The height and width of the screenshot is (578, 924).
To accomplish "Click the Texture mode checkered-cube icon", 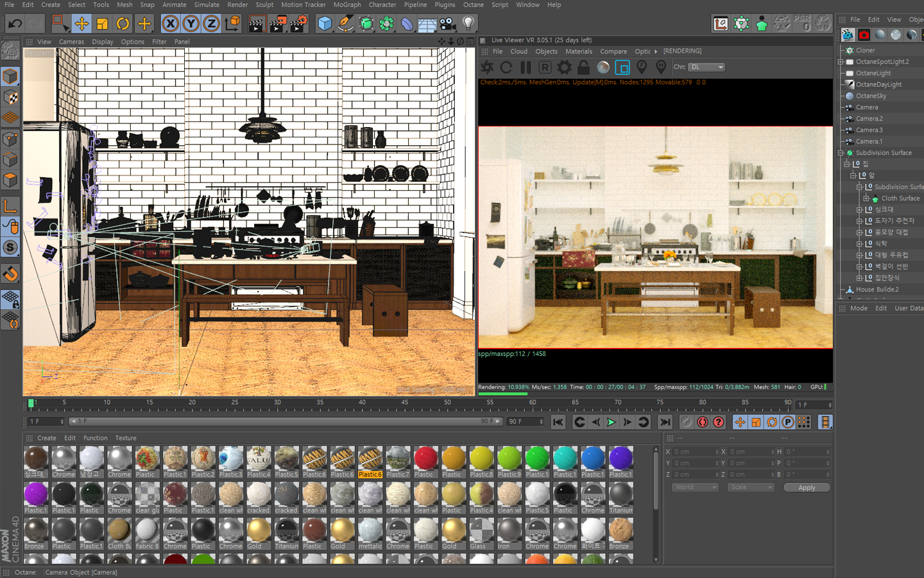I will (x=10, y=97).
